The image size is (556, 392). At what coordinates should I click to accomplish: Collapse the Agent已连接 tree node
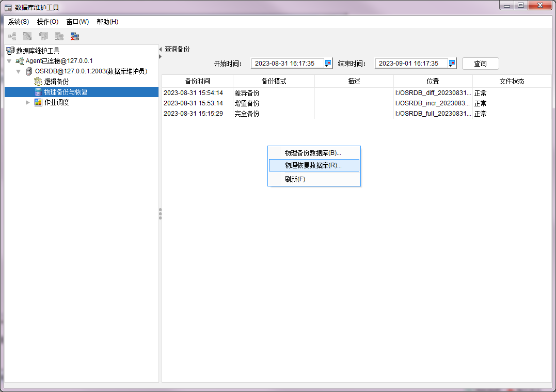coord(9,61)
